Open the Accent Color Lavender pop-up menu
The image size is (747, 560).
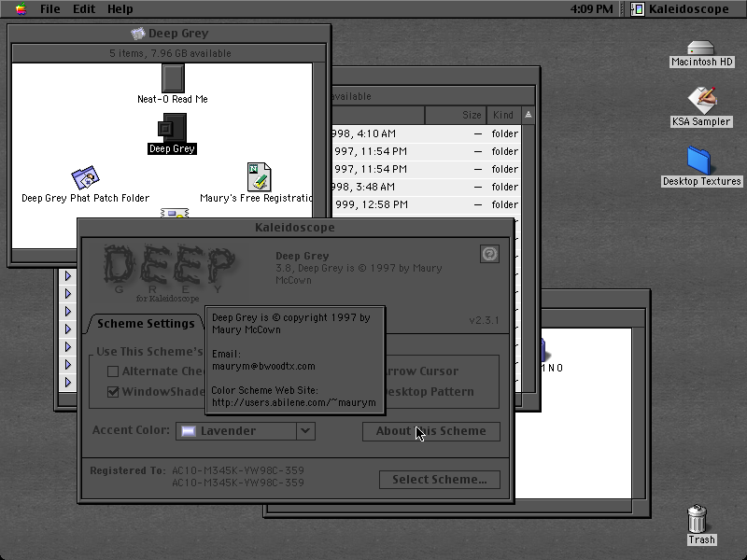point(246,431)
